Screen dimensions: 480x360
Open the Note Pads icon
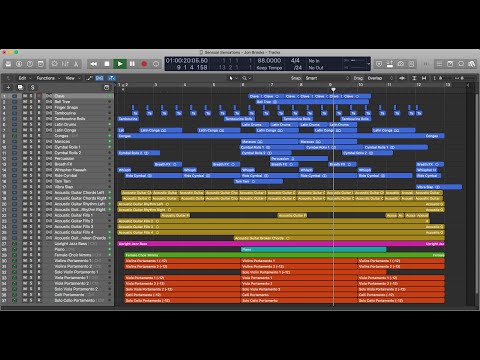450,64
